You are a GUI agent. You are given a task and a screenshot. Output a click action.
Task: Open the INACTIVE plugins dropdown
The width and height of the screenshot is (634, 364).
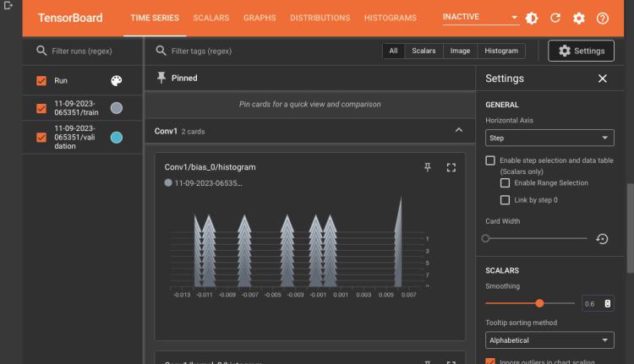pos(481,17)
